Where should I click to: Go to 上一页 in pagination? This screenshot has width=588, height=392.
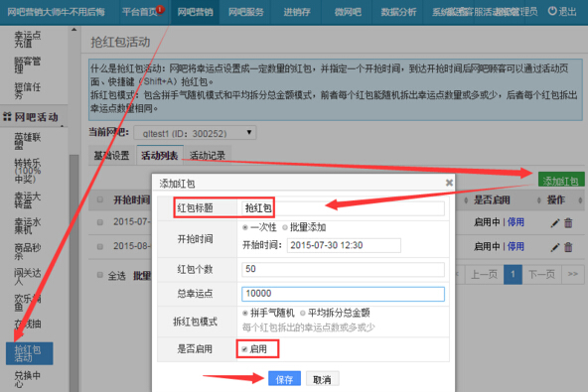[484, 274]
